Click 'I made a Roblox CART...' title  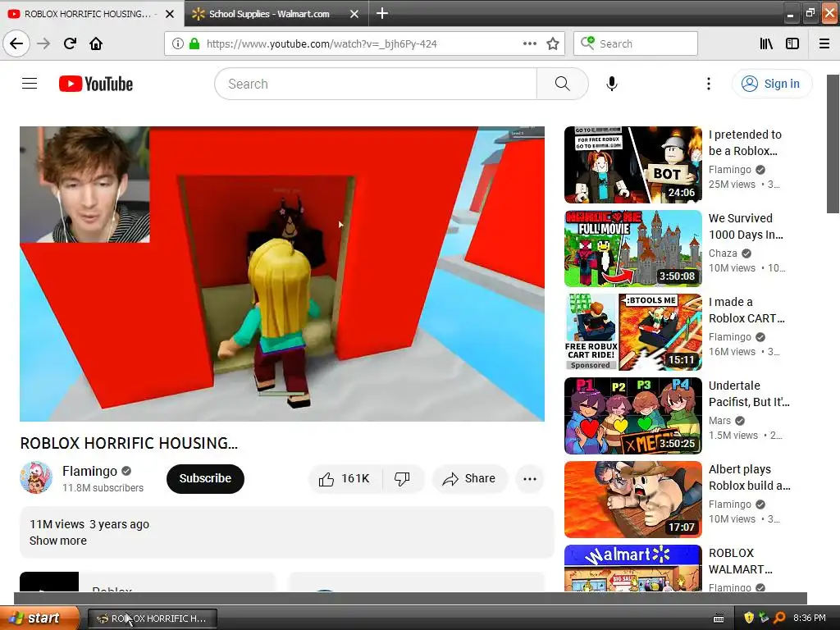(746, 310)
